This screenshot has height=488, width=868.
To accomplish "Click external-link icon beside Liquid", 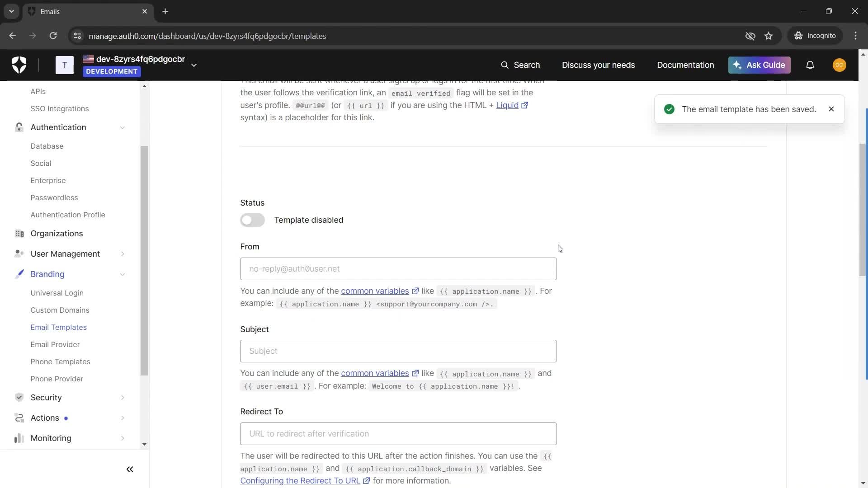I will (x=525, y=105).
